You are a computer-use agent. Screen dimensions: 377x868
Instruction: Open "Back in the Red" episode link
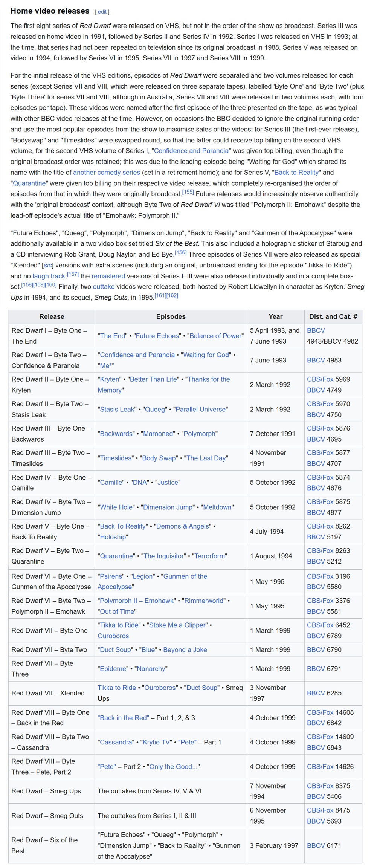coord(123,718)
